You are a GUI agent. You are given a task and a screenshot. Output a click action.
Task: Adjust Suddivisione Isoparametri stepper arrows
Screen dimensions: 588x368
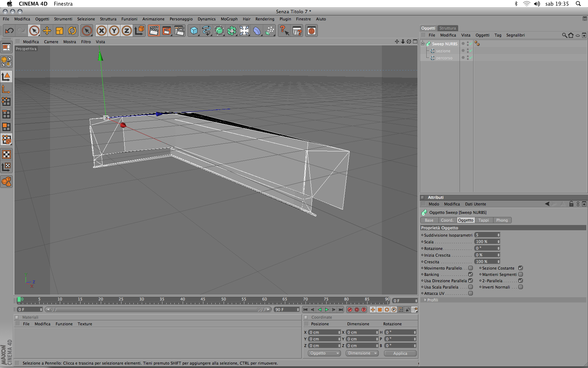tap(498, 235)
